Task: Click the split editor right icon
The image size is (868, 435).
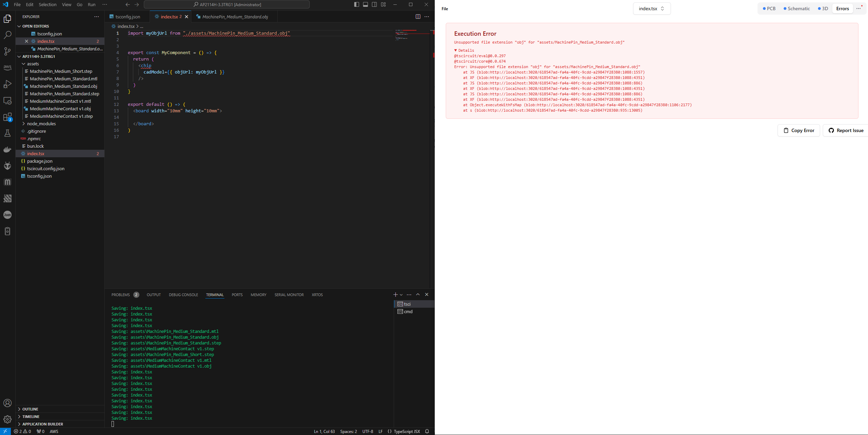Action: point(418,17)
